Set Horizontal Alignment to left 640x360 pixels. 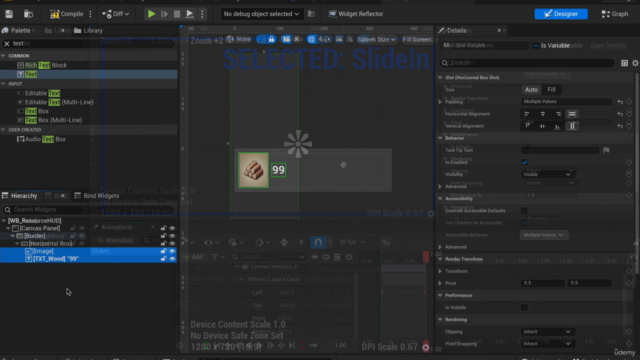point(527,114)
